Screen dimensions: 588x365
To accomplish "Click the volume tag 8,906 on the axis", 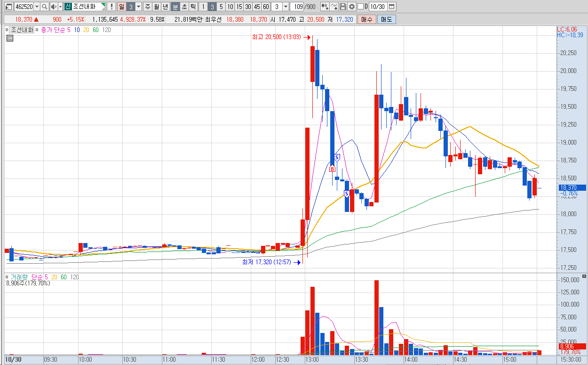I will pos(572,346).
